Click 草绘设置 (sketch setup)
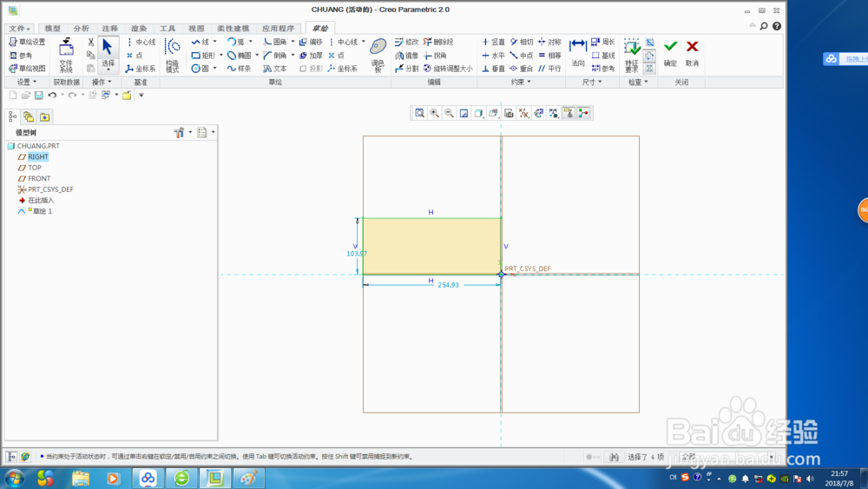Viewport: 868px width, 489px height. [28, 42]
